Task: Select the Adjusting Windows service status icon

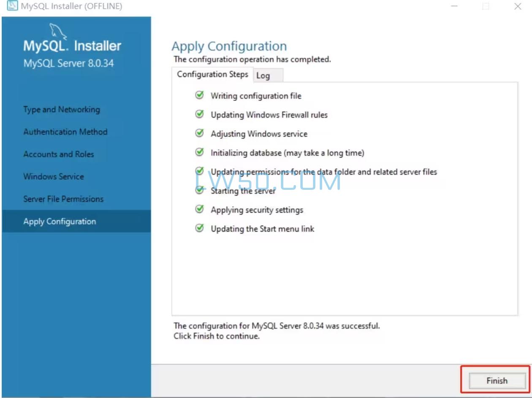Action: (x=199, y=134)
